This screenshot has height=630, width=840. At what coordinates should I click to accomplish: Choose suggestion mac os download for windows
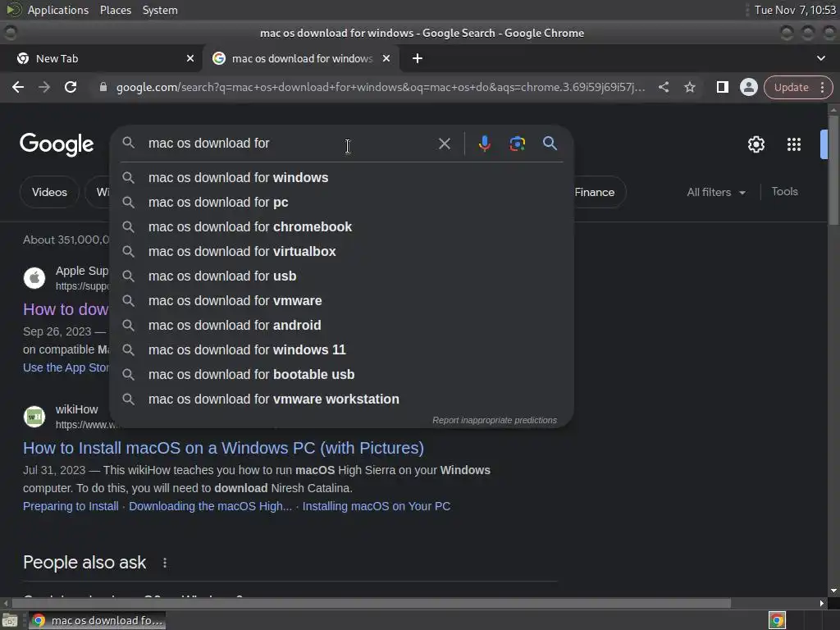coord(341,177)
